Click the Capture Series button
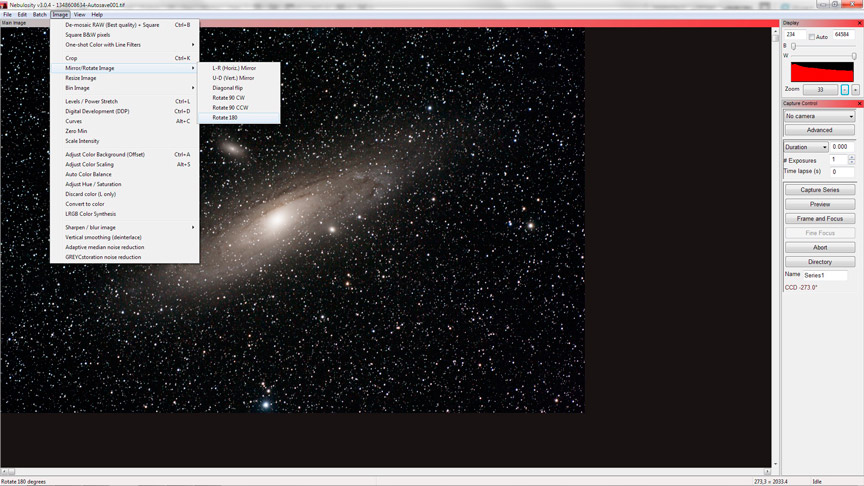 click(x=819, y=190)
